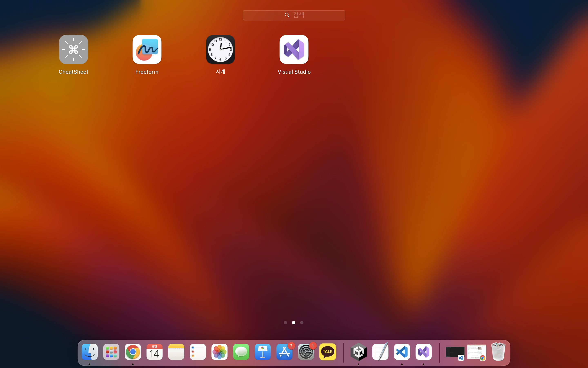
Task: Launch Reminders from the Dock
Action: [x=198, y=352]
